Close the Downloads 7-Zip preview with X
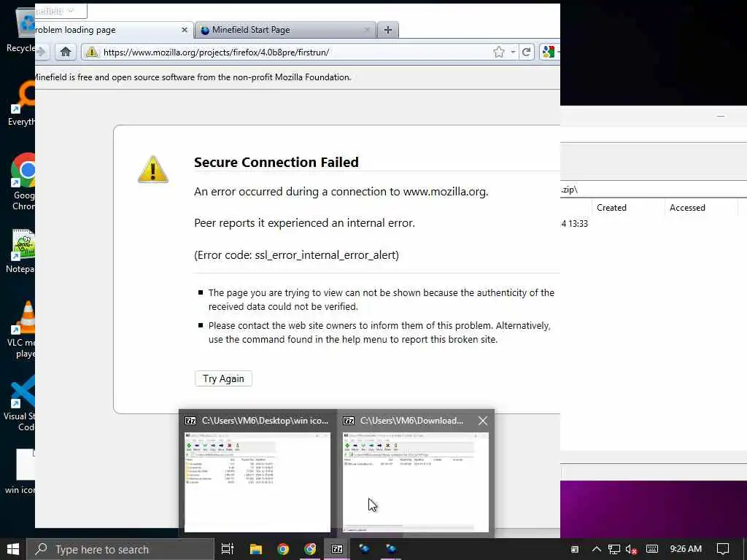This screenshot has height=560, width=747. tap(483, 421)
